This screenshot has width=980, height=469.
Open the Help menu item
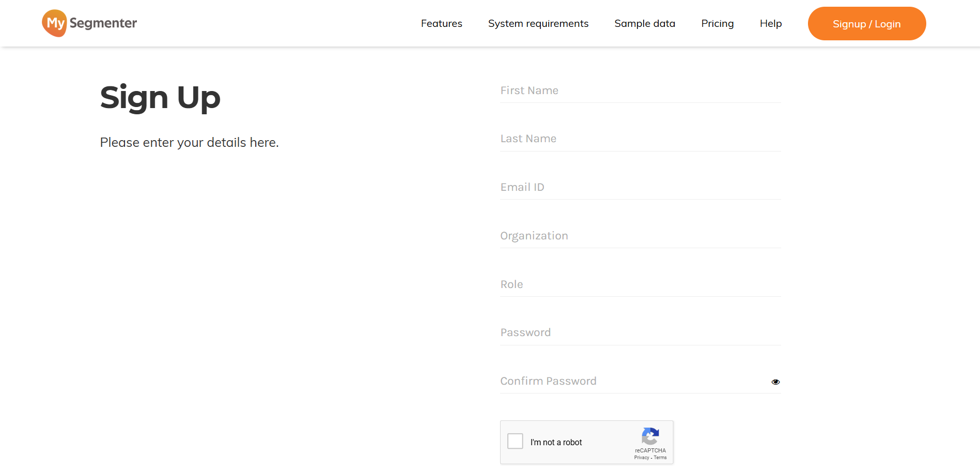[x=770, y=24]
